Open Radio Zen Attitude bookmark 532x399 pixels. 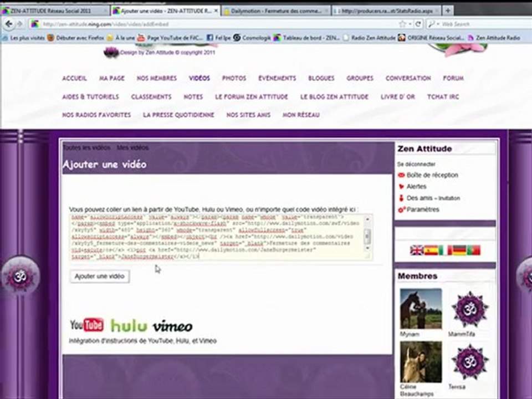point(369,38)
